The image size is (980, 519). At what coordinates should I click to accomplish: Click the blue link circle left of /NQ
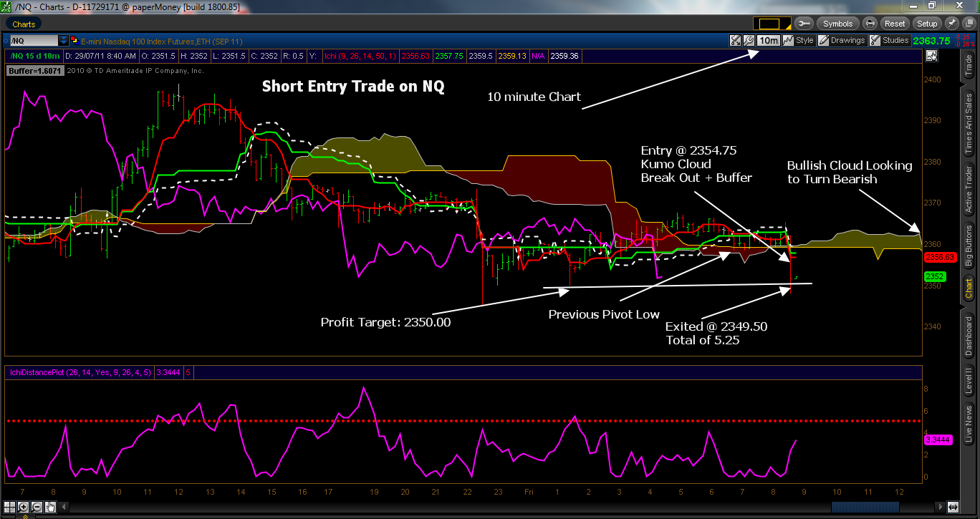pos(6,41)
